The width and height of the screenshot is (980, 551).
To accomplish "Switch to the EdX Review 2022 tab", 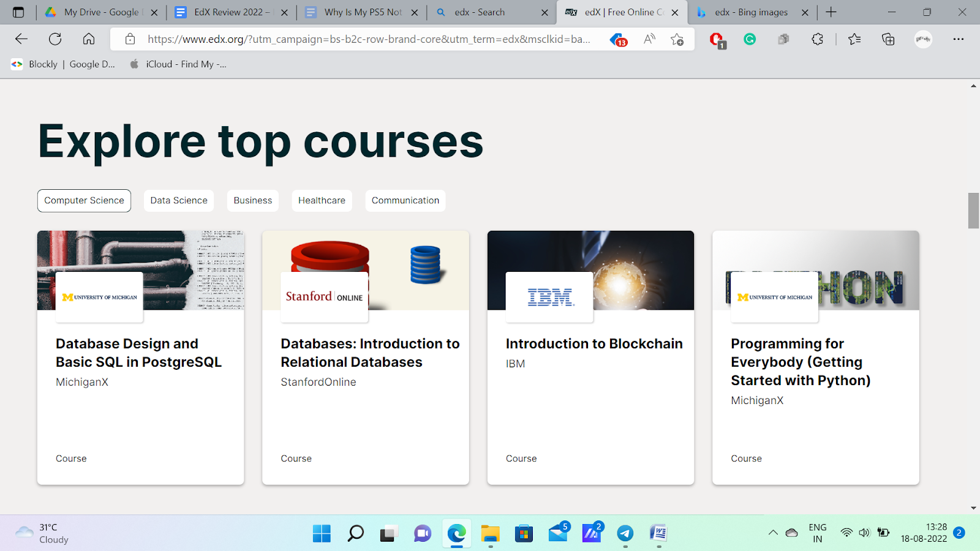I will pos(232,12).
